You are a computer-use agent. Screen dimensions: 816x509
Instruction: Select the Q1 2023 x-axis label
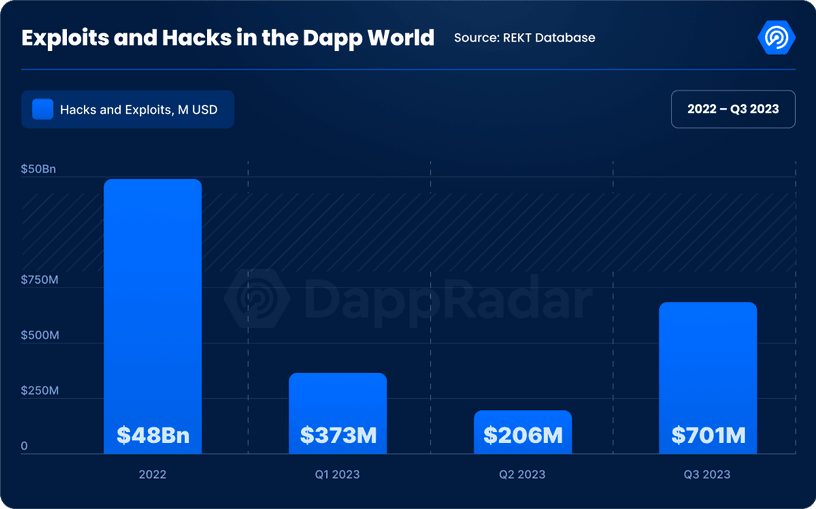click(337, 475)
